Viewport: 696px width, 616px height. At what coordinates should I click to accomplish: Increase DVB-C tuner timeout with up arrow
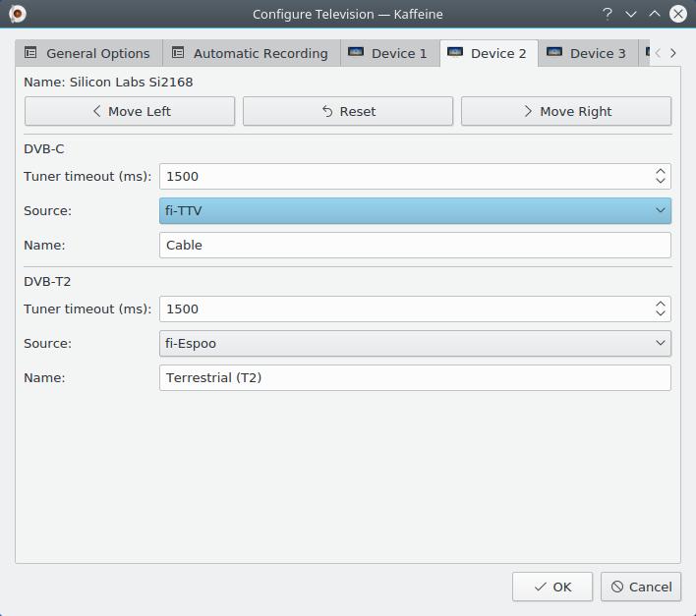[x=660, y=171]
